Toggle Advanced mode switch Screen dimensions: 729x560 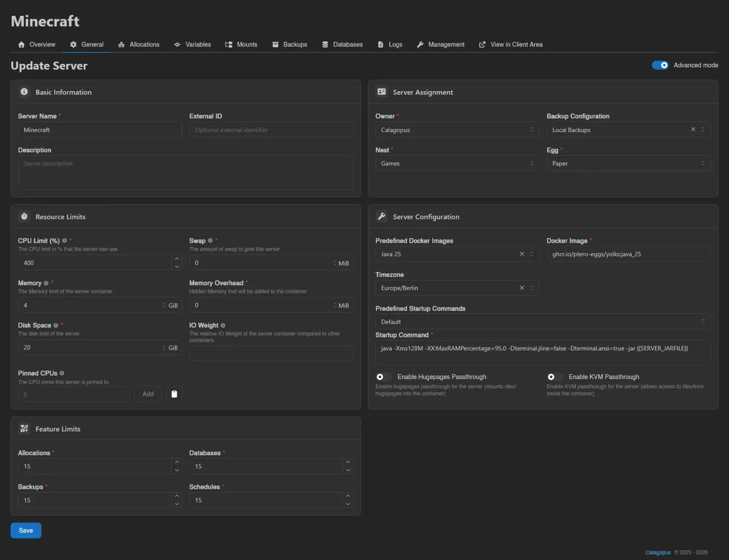[x=660, y=65]
